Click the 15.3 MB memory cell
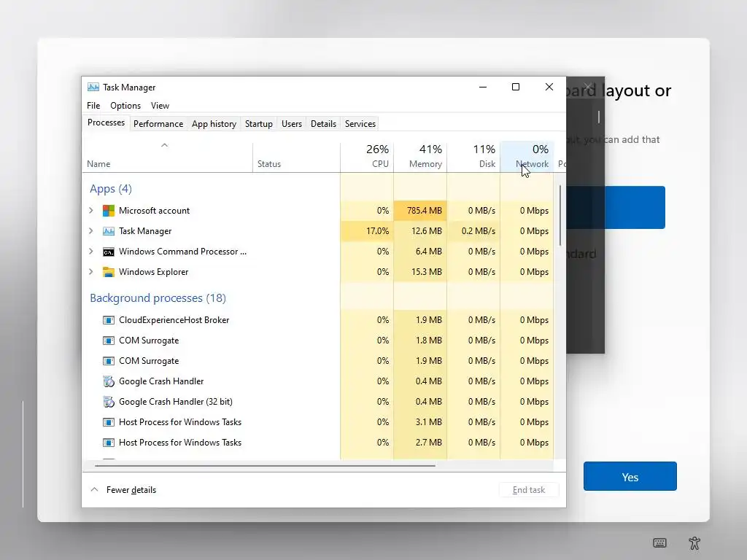The height and width of the screenshot is (560, 747). pos(420,272)
